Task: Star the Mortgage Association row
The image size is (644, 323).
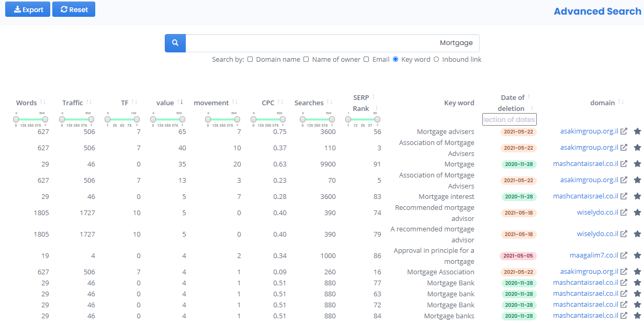Action: click(x=637, y=272)
